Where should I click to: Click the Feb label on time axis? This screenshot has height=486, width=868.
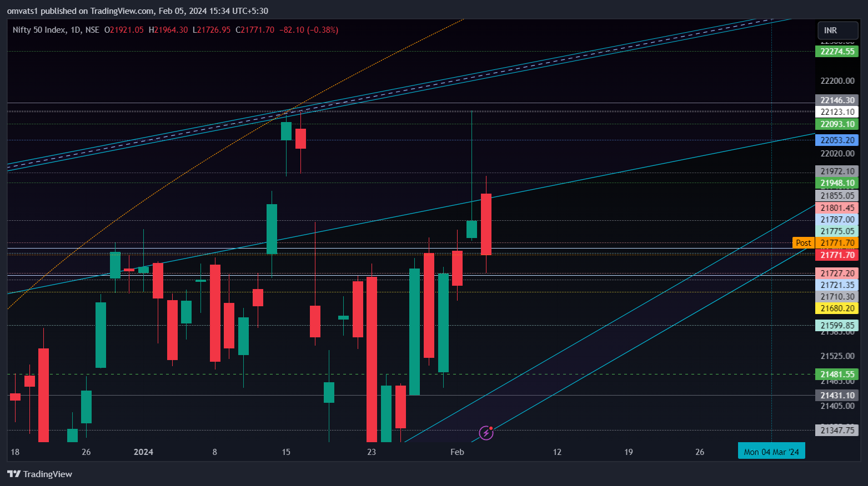[x=457, y=452]
